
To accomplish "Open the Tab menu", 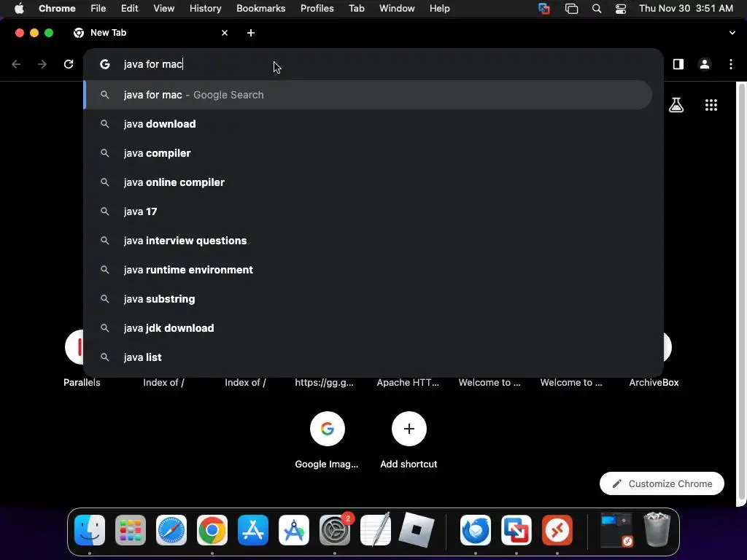I will click(x=356, y=9).
